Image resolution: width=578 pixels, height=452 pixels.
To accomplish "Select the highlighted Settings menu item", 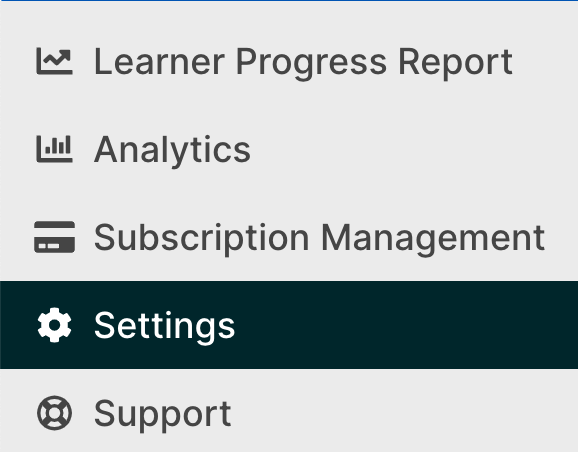I will click(x=289, y=325).
